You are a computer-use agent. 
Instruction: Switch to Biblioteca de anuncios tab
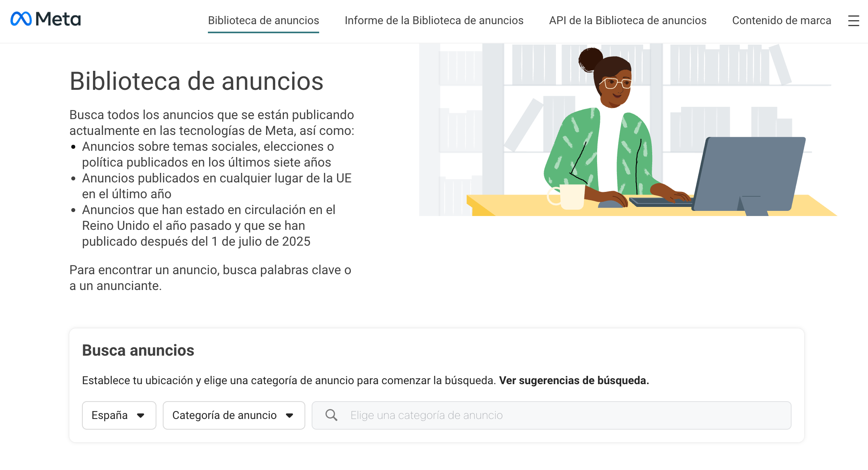263,21
